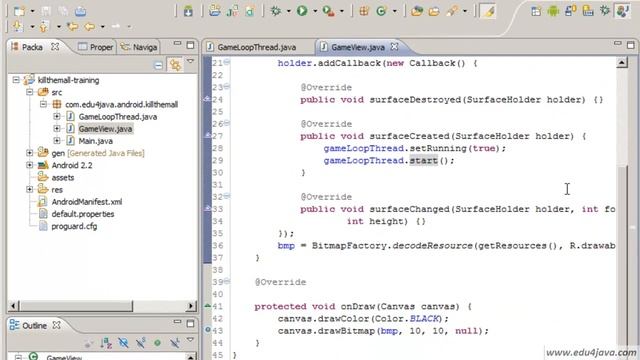The width and height of the screenshot is (640, 360).
Task: Open External Tools dropdown arrow
Action: (342, 11)
